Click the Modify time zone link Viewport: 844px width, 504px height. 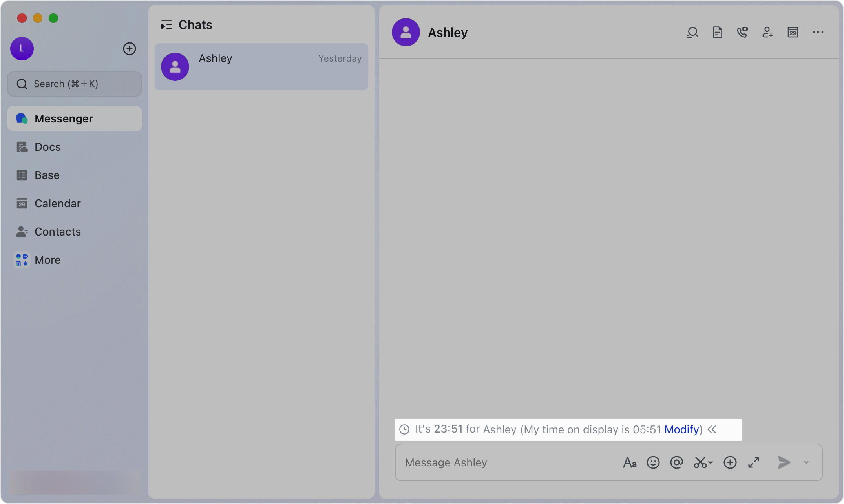click(x=682, y=430)
